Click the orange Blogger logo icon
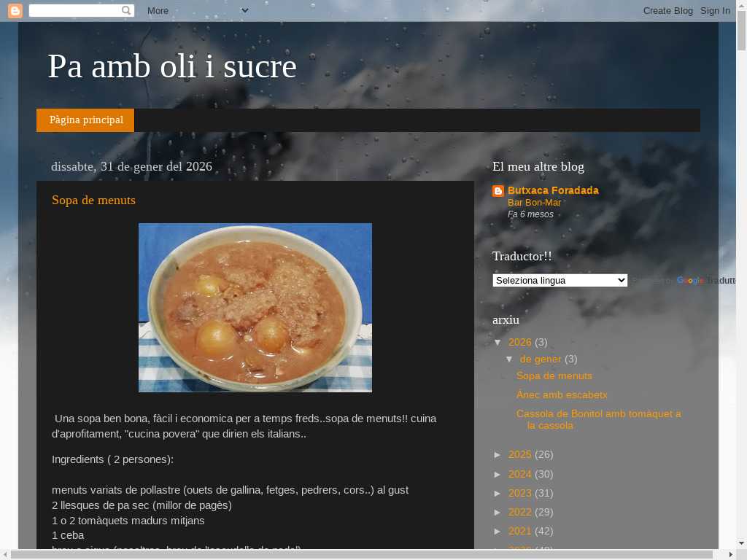747x560 pixels. [x=15, y=10]
